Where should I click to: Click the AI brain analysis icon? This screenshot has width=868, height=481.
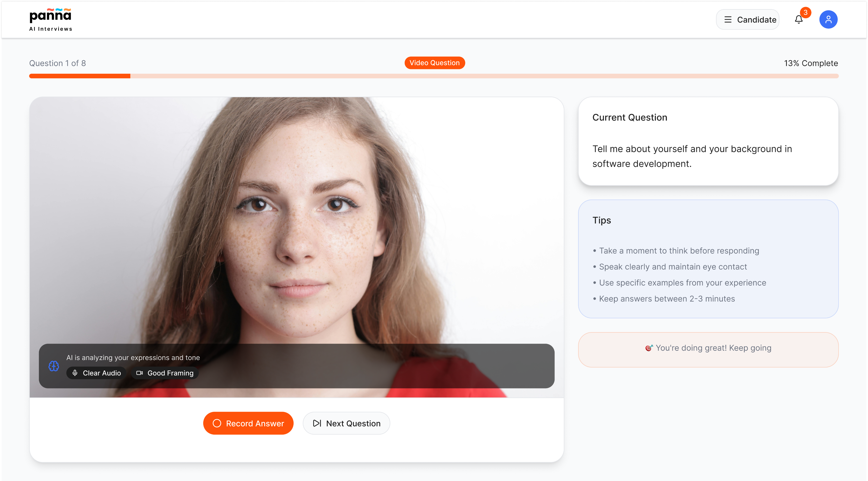click(x=54, y=366)
